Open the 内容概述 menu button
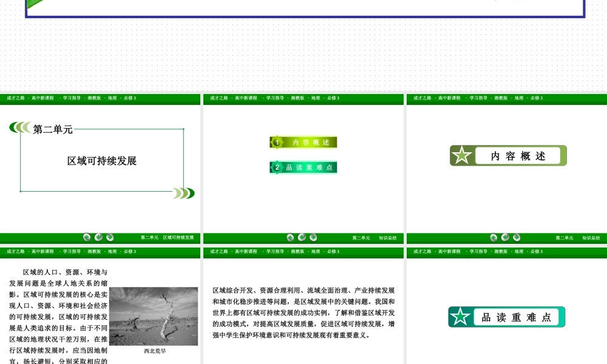This screenshot has height=364, width=607. pos(303,142)
